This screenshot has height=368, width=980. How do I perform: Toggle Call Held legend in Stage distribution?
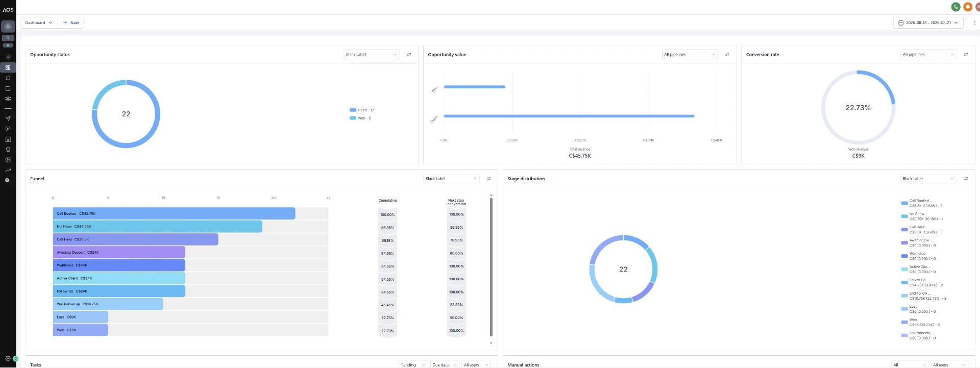[922, 230]
